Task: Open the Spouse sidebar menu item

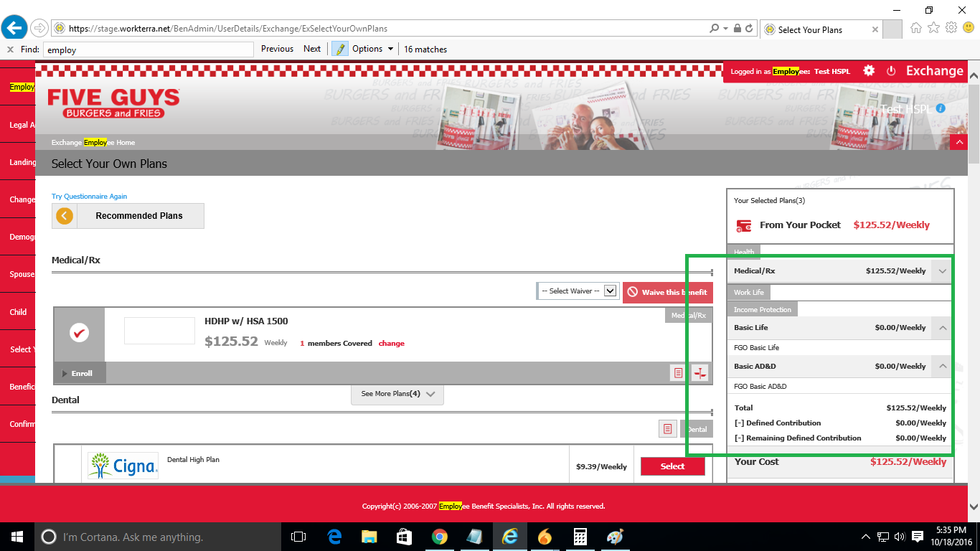Action: pyautogui.click(x=17, y=274)
